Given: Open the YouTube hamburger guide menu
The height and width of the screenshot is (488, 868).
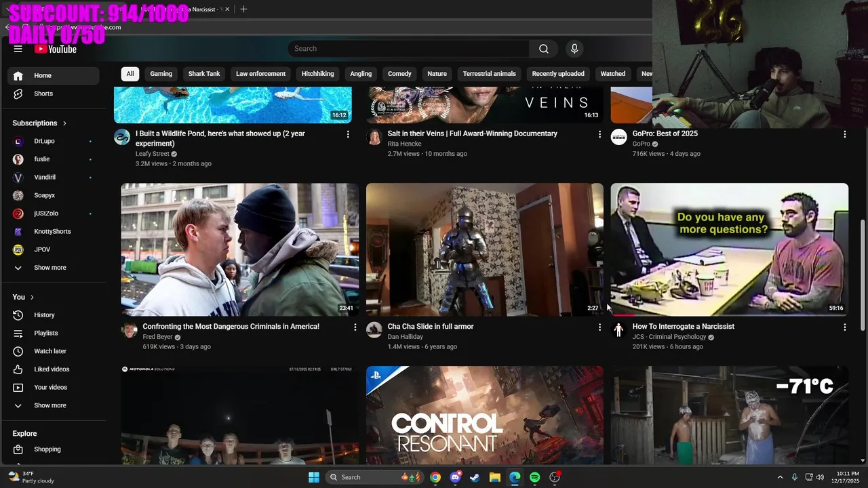Looking at the screenshot, I should pyautogui.click(x=18, y=49).
